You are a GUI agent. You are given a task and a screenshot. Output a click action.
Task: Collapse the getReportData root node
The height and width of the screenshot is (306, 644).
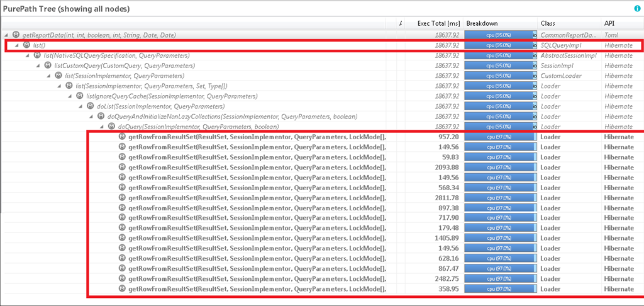[7, 35]
